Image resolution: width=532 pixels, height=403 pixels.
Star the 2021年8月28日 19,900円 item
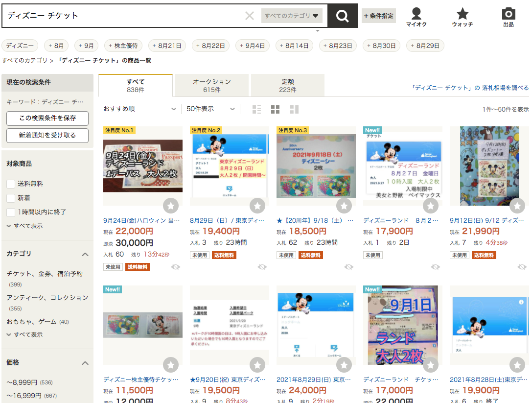[517, 365]
